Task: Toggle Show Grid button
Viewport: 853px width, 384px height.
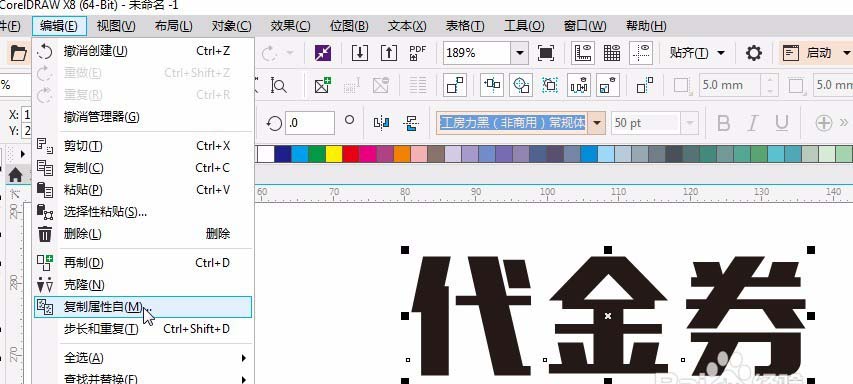Action: pyautogui.click(x=612, y=53)
